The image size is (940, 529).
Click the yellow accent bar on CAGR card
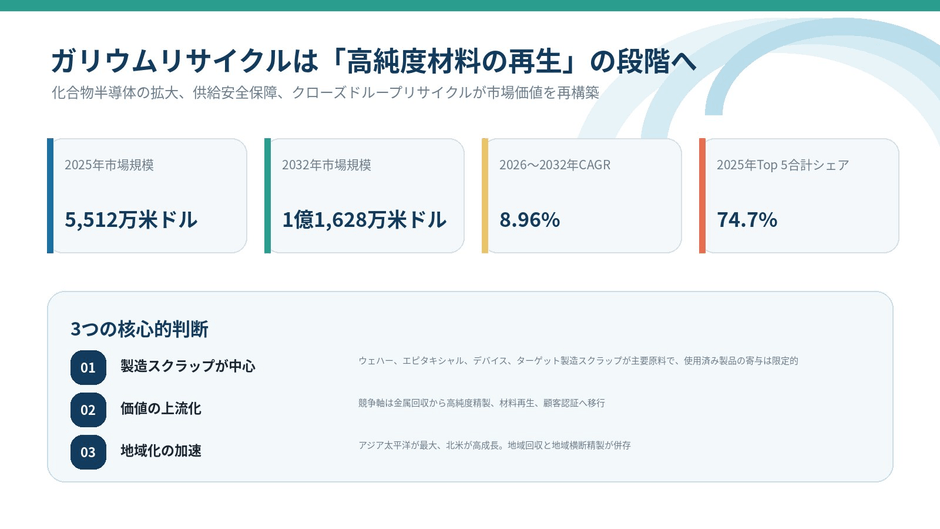coord(485,196)
